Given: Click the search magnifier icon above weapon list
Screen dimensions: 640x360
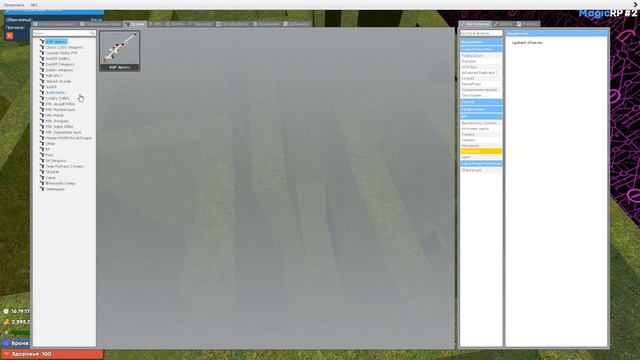Looking at the screenshot, I should click(x=92, y=33).
